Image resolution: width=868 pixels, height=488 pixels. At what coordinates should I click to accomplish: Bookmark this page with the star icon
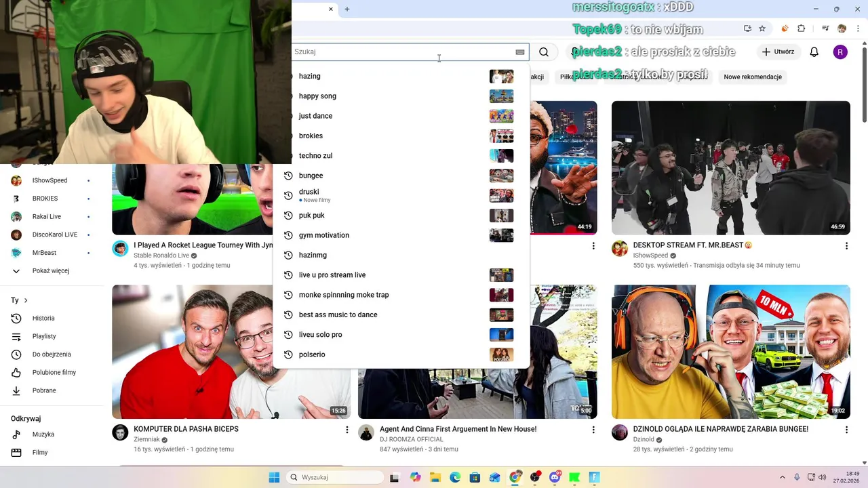tap(762, 28)
